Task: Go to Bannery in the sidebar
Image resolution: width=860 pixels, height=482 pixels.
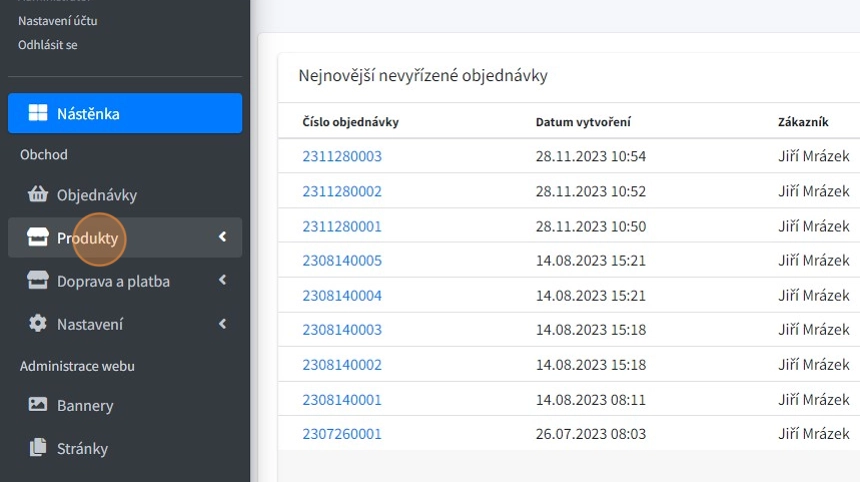Action: point(85,405)
